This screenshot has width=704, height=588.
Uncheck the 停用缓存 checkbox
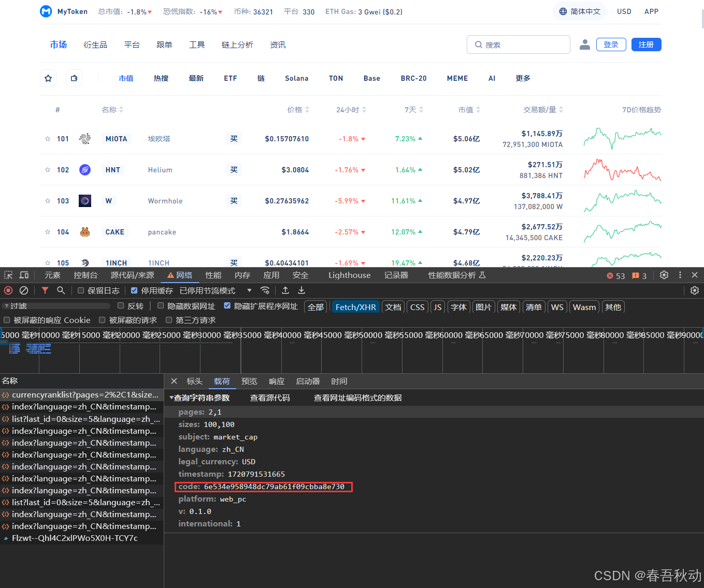point(134,290)
